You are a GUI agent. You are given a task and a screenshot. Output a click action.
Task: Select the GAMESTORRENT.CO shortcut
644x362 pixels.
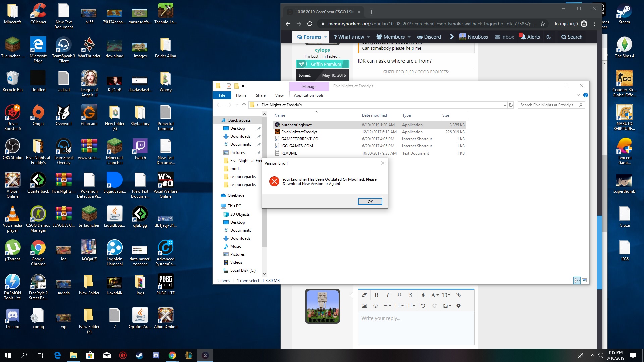pyautogui.click(x=369, y=139)
